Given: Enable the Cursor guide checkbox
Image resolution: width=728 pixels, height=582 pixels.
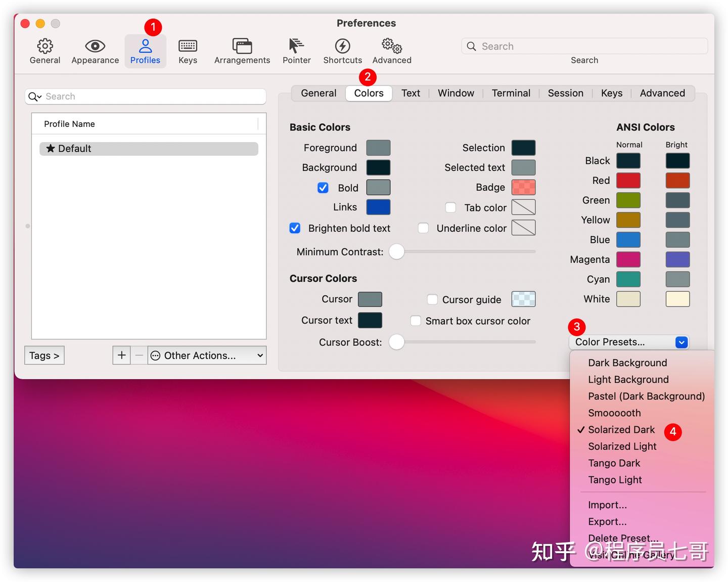Looking at the screenshot, I should [x=432, y=299].
